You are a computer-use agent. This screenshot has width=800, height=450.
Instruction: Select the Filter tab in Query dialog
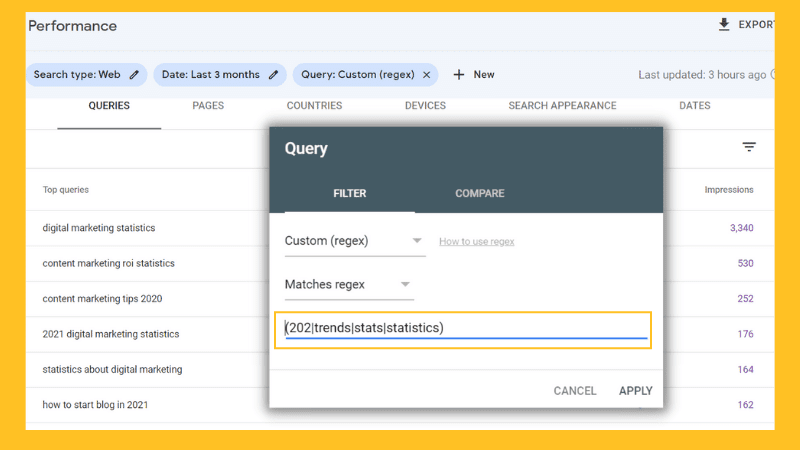350,193
